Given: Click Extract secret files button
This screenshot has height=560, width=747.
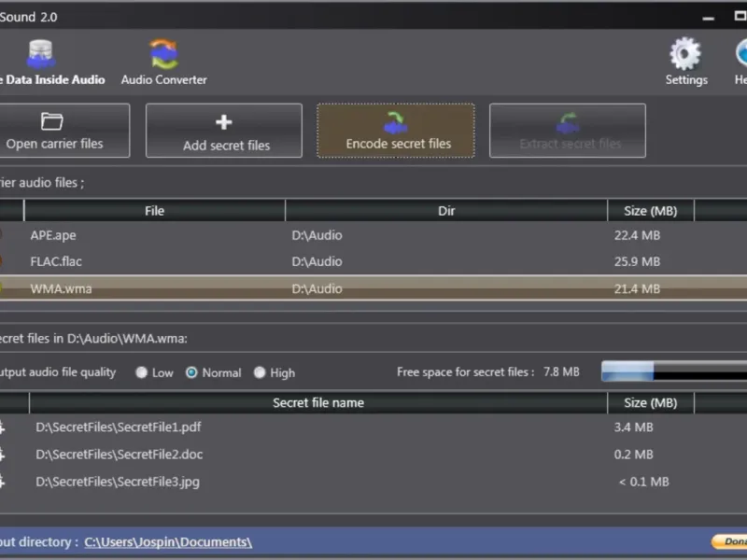Looking at the screenshot, I should pyautogui.click(x=568, y=131).
